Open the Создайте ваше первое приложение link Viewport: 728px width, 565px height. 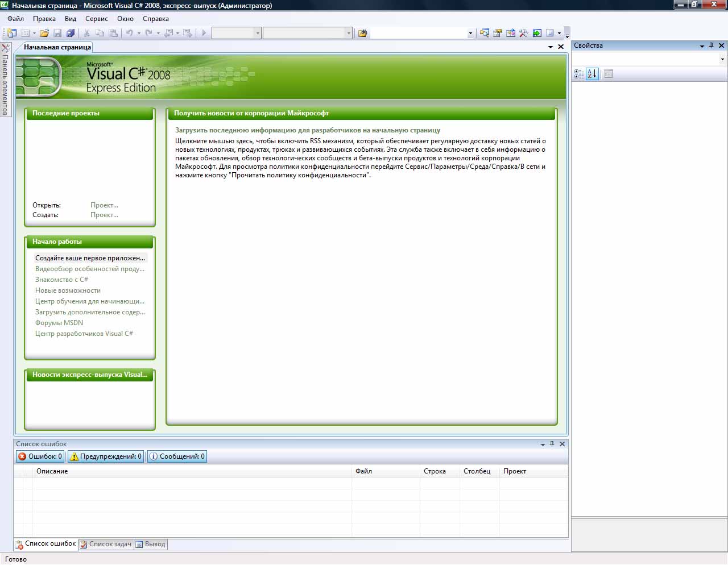click(x=90, y=258)
